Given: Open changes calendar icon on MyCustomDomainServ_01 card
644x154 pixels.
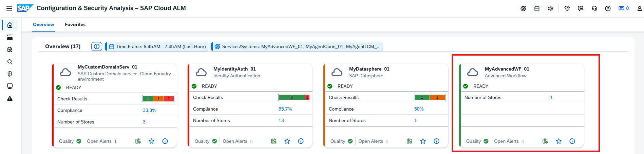Looking at the screenshot, I should [x=138, y=141].
